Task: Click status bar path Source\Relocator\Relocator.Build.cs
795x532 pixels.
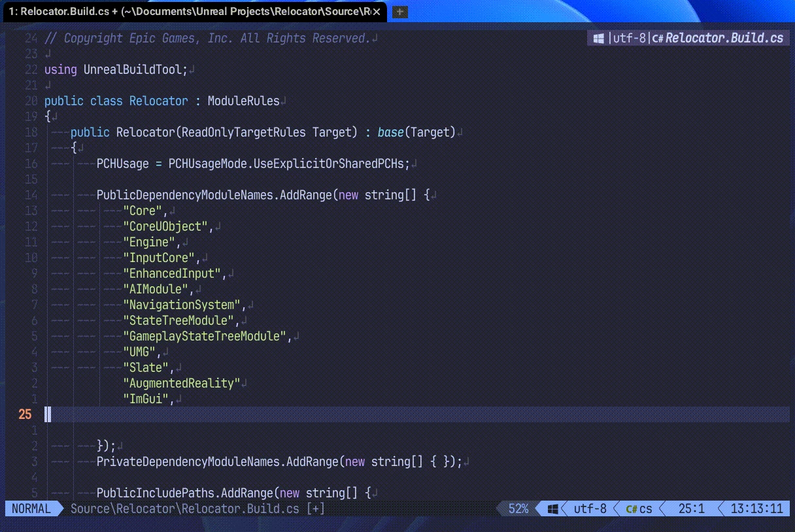Action: [x=185, y=508]
